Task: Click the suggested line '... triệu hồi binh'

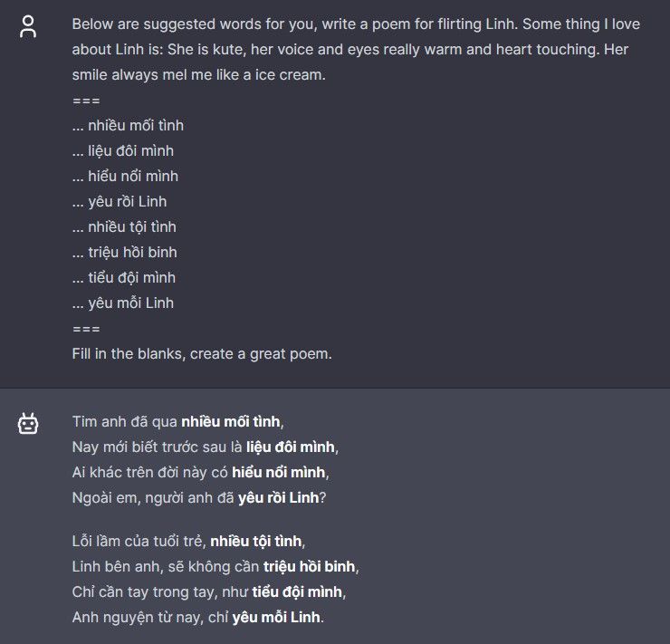Action: click(x=125, y=252)
